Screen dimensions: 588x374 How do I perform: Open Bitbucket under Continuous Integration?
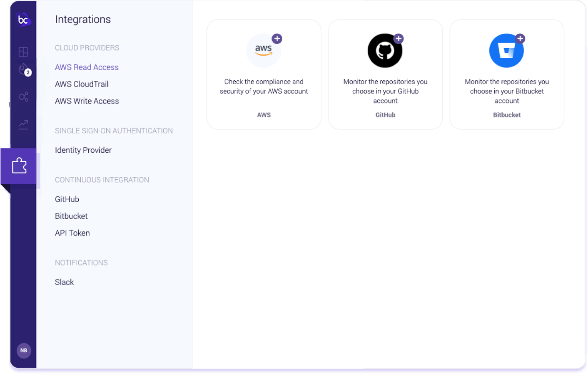point(71,216)
